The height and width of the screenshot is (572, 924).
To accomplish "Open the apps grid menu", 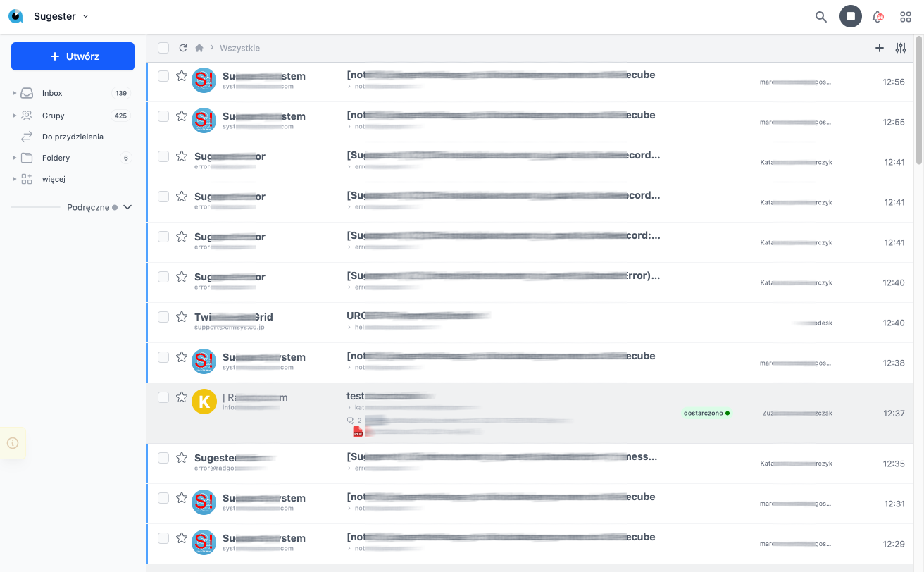I will 906,17.
